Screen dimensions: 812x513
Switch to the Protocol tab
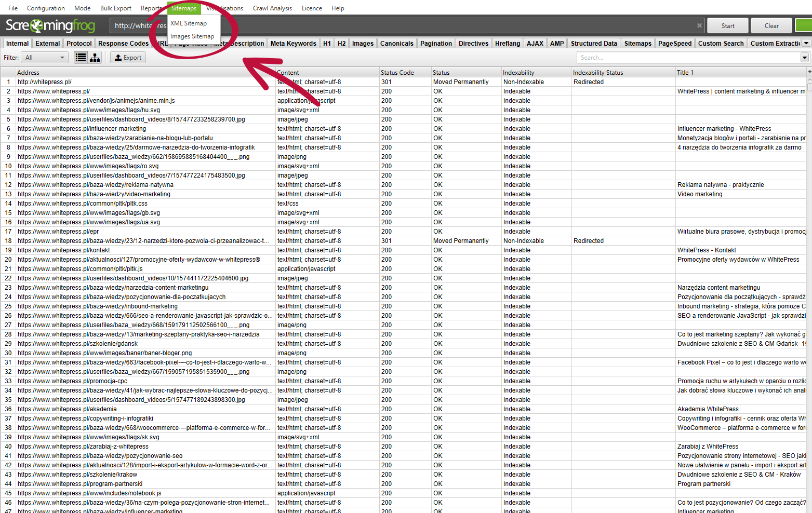tap(79, 43)
